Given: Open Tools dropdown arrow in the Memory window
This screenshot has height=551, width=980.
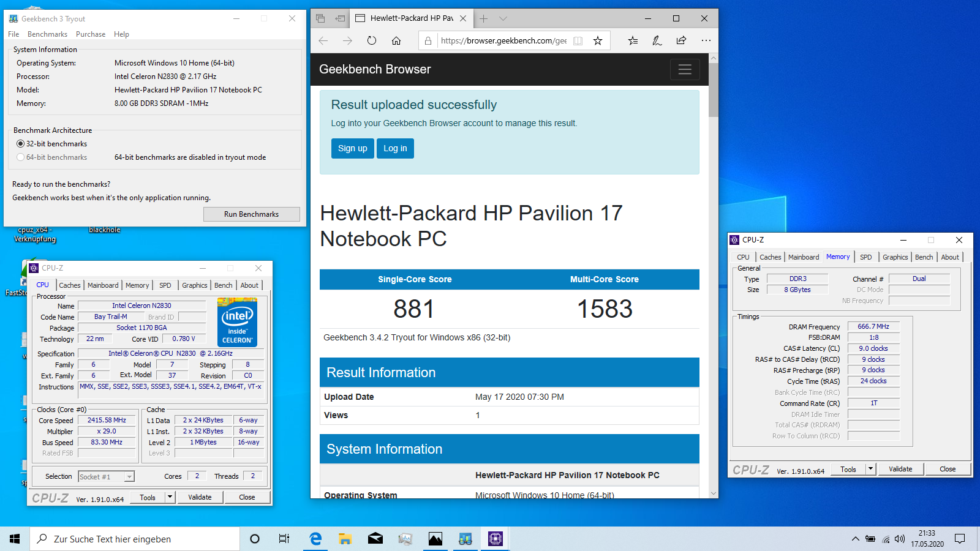Looking at the screenshot, I should click(870, 469).
